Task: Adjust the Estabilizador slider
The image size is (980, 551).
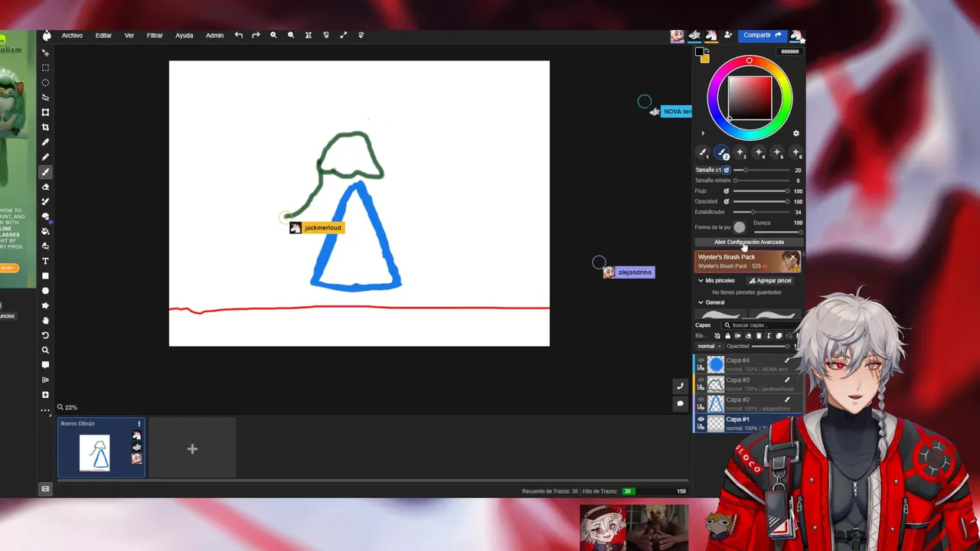Action: tap(760, 212)
